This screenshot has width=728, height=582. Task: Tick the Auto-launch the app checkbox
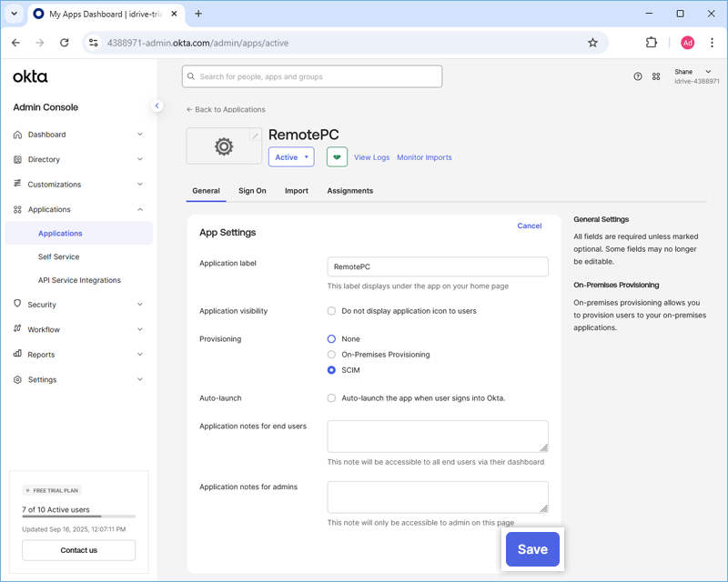pyautogui.click(x=332, y=398)
